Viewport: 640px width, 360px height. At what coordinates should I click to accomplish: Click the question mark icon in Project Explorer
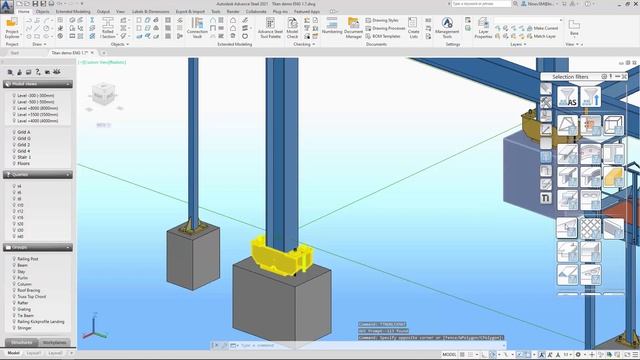pos(38,72)
